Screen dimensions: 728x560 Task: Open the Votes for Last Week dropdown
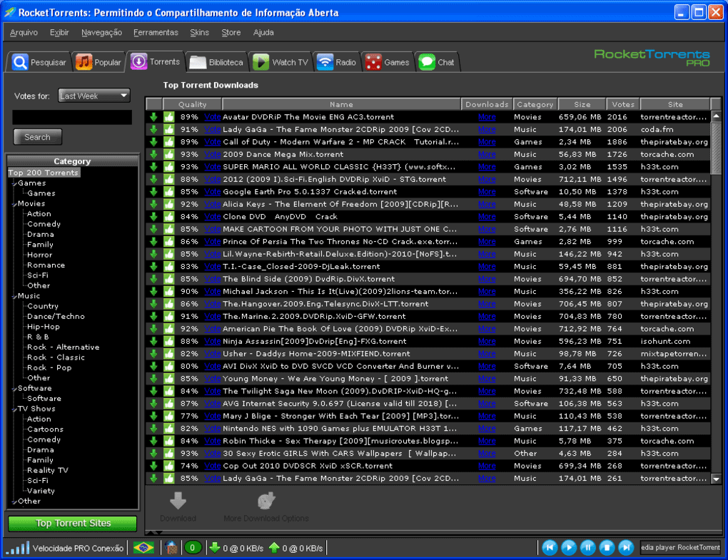[94, 96]
